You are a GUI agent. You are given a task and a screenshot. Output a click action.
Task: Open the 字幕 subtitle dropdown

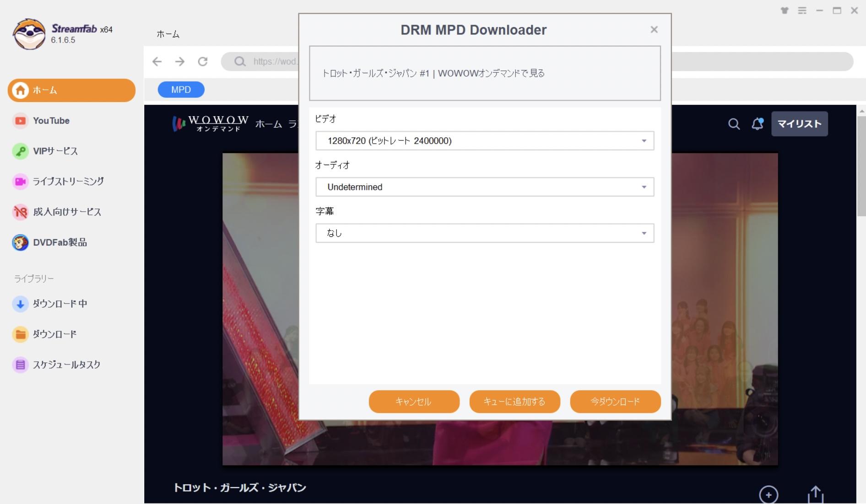point(485,233)
